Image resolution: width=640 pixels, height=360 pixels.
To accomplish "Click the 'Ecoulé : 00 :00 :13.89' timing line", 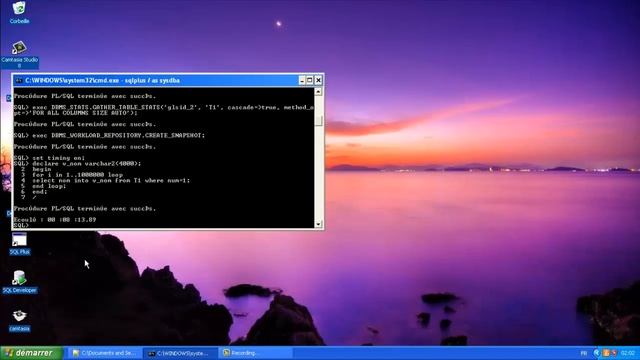I will click(x=55, y=220).
